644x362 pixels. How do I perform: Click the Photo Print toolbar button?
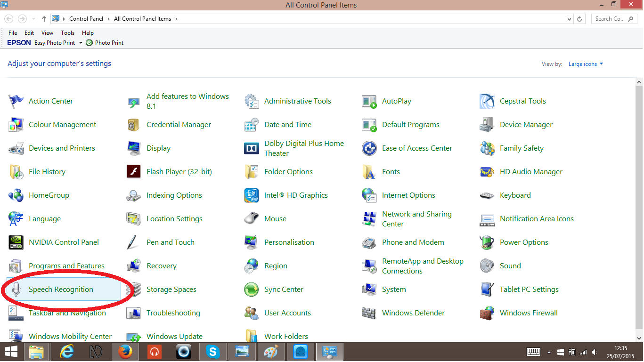coord(105,43)
